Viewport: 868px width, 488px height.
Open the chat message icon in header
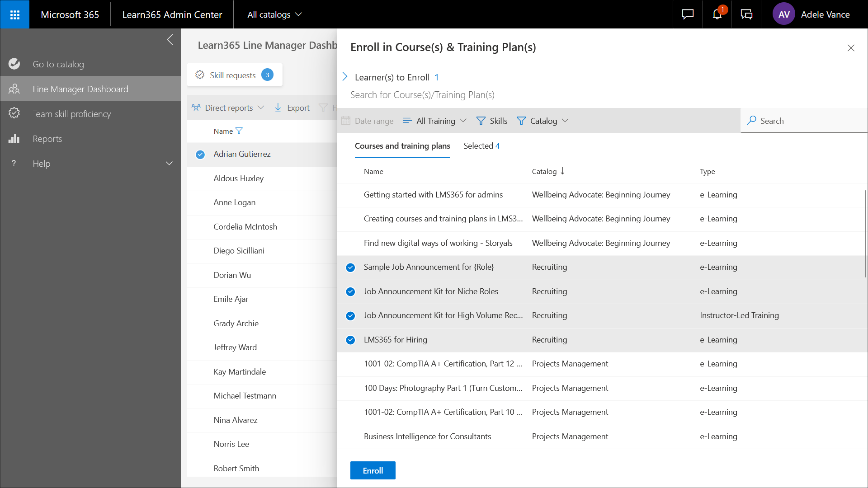(688, 14)
